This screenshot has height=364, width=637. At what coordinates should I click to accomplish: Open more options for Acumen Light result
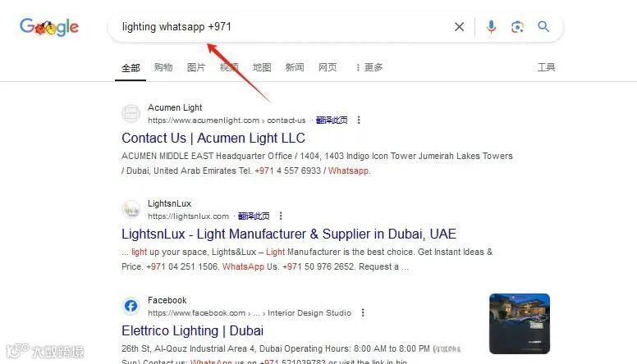pyautogui.click(x=358, y=121)
